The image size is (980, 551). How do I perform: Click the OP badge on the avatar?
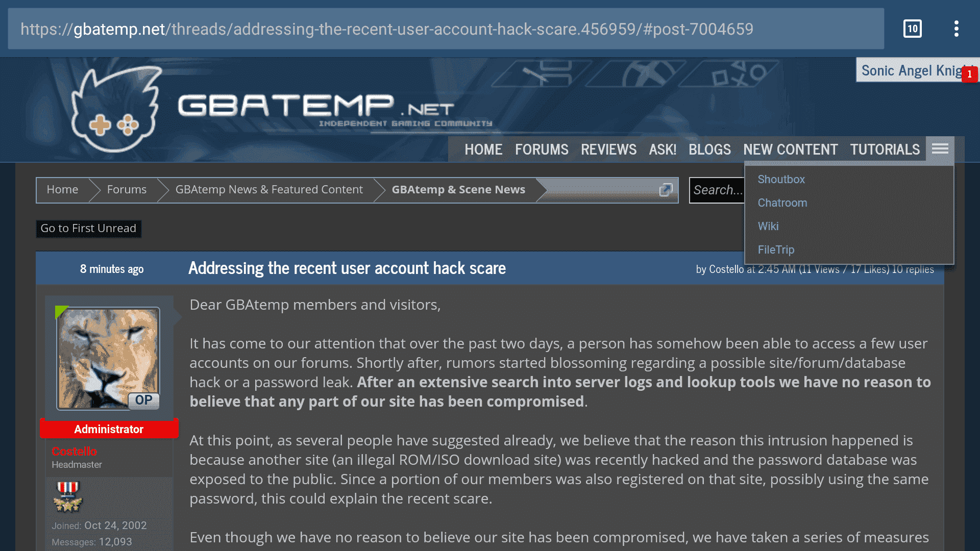pos(143,400)
